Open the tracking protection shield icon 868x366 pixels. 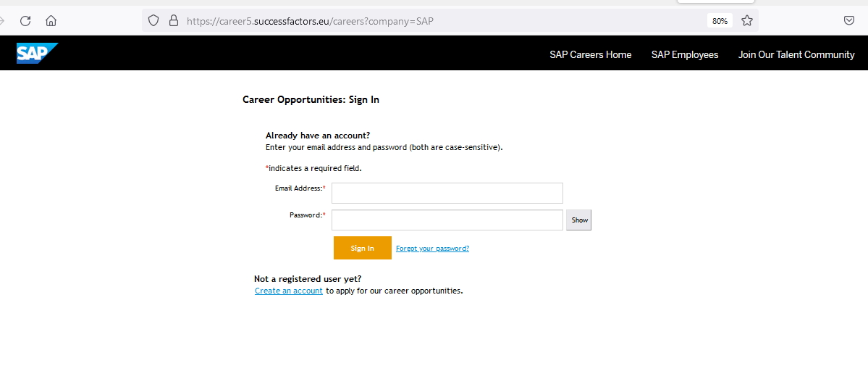click(153, 21)
